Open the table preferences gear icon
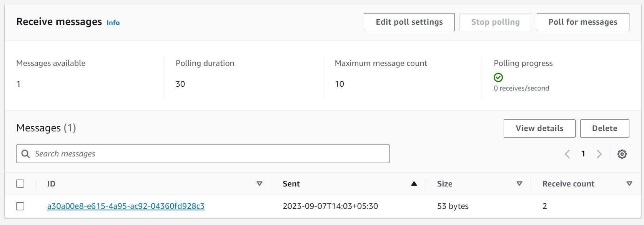 click(622, 154)
